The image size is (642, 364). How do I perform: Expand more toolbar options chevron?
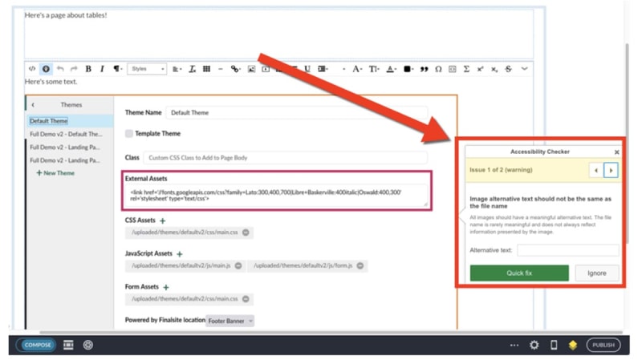tap(525, 69)
